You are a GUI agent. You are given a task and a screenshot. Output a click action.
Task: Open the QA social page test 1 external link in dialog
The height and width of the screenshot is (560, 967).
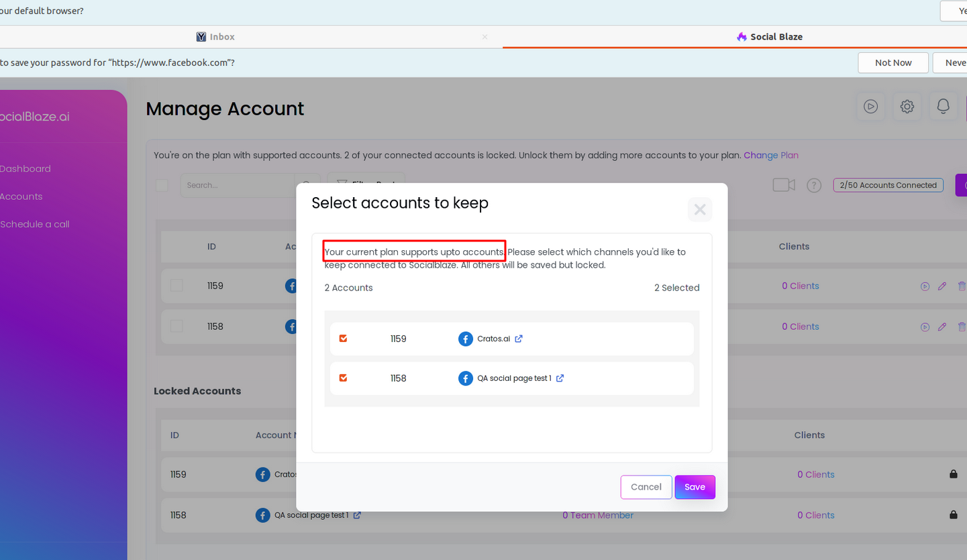(x=560, y=378)
